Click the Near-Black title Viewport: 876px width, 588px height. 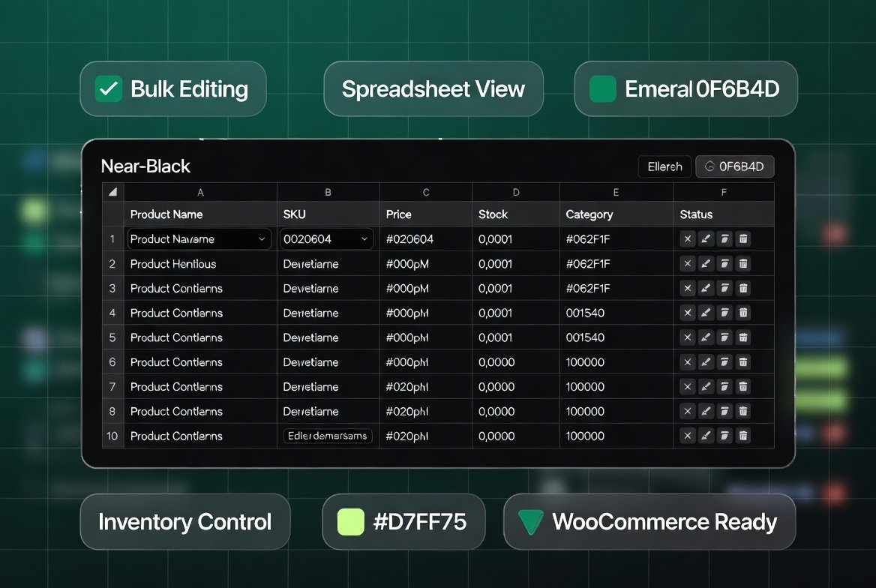click(145, 166)
